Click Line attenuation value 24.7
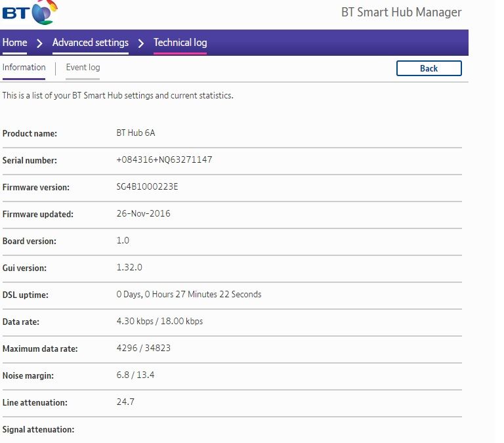The height and width of the screenshot is (443, 504). point(125,402)
